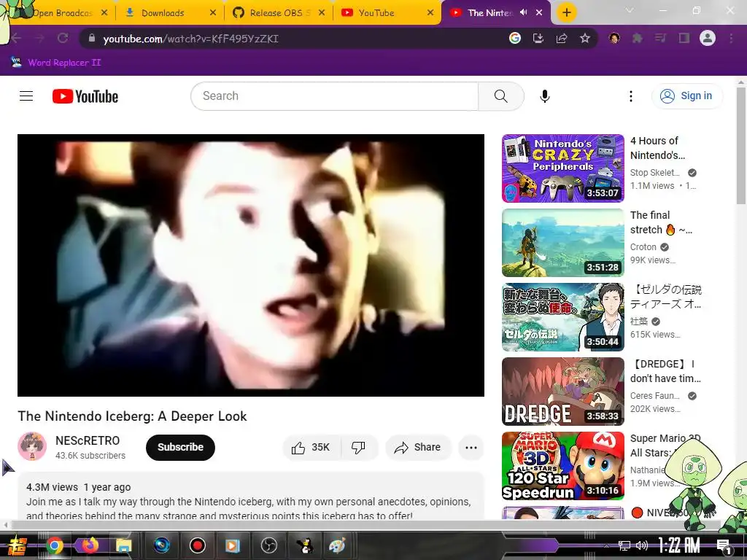Click the address bar URL
Viewport: 747px width, 560px height.
tap(191, 39)
